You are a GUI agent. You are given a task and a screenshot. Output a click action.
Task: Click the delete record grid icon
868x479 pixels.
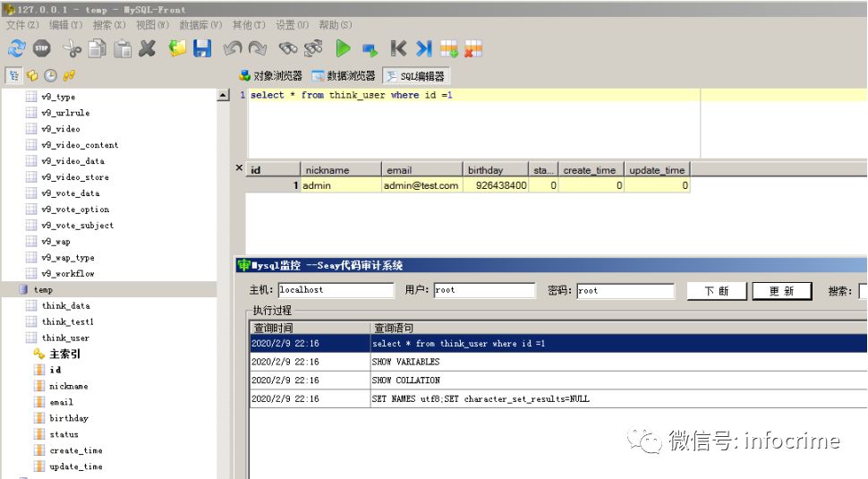tap(473, 48)
